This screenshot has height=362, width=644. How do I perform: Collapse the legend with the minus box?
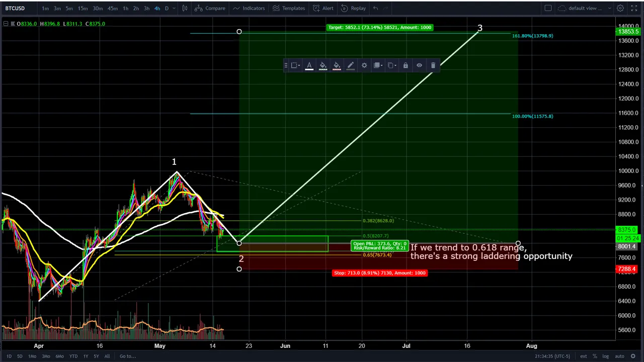(x=6, y=24)
